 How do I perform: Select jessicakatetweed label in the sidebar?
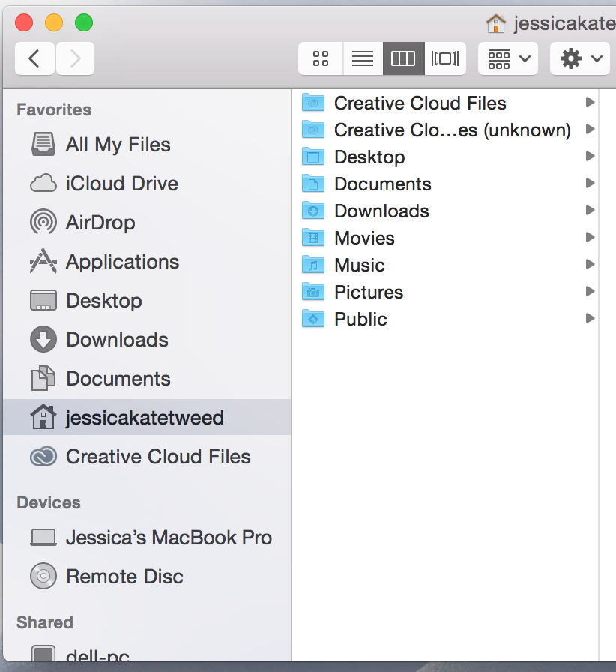pos(145,418)
